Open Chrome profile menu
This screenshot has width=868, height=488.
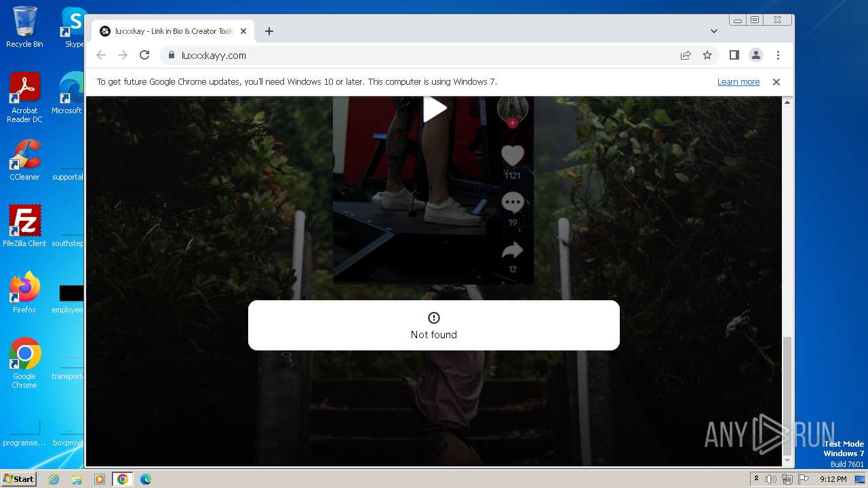tap(756, 56)
